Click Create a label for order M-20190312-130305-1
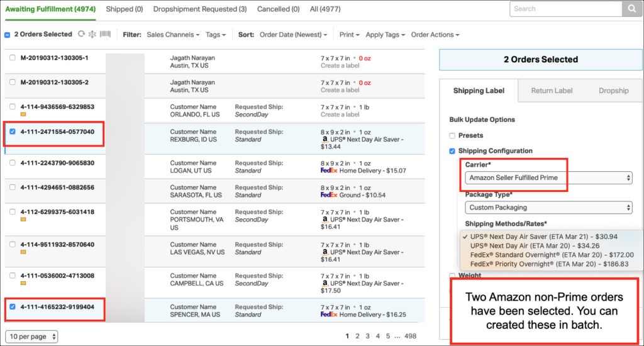This screenshot has width=644, height=346. [340, 66]
